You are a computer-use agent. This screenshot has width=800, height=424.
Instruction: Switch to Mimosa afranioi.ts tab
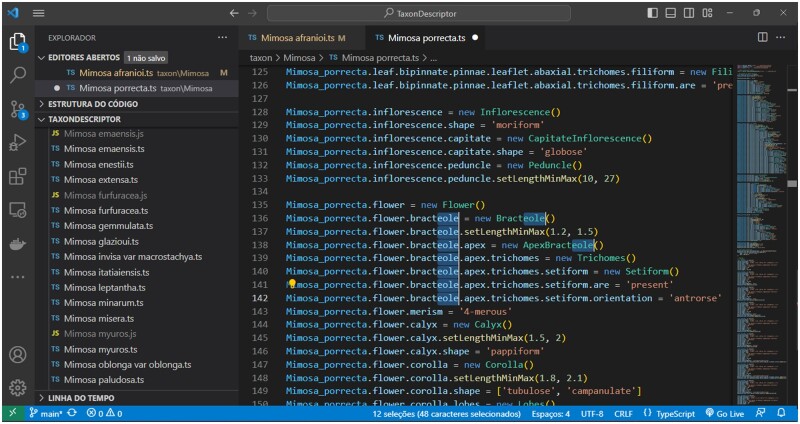(302, 38)
